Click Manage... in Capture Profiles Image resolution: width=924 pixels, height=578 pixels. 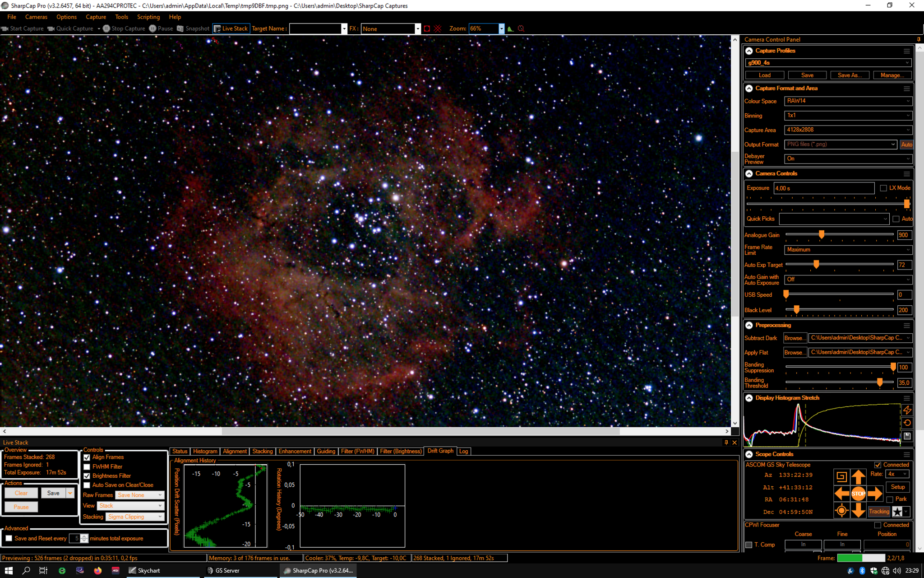point(892,75)
